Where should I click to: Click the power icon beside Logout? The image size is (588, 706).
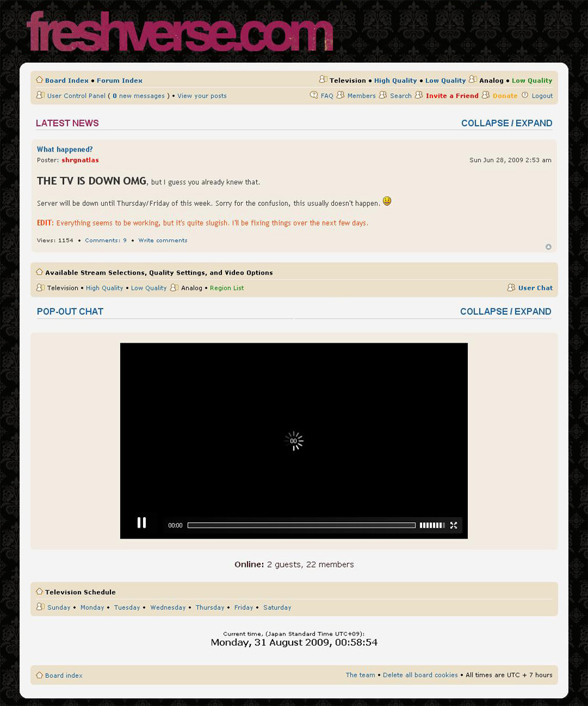(x=525, y=95)
